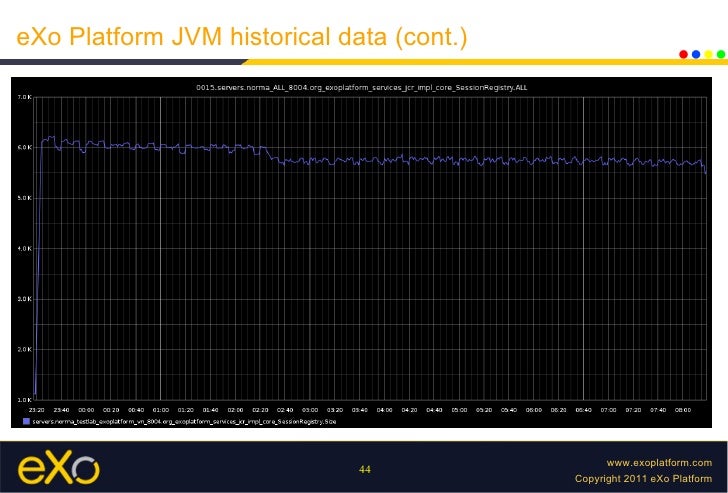Click the 04:00 time label on x-axis

384,410
